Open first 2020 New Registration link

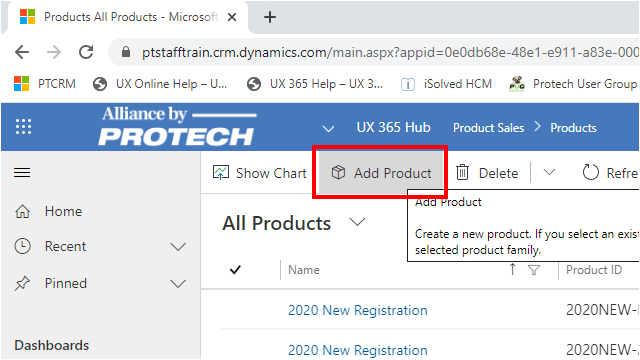click(x=358, y=310)
